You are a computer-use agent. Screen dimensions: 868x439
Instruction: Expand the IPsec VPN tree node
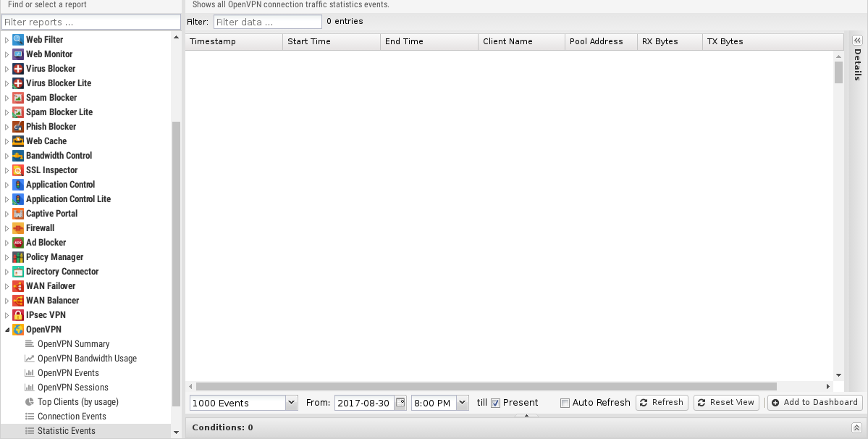[x=7, y=315]
